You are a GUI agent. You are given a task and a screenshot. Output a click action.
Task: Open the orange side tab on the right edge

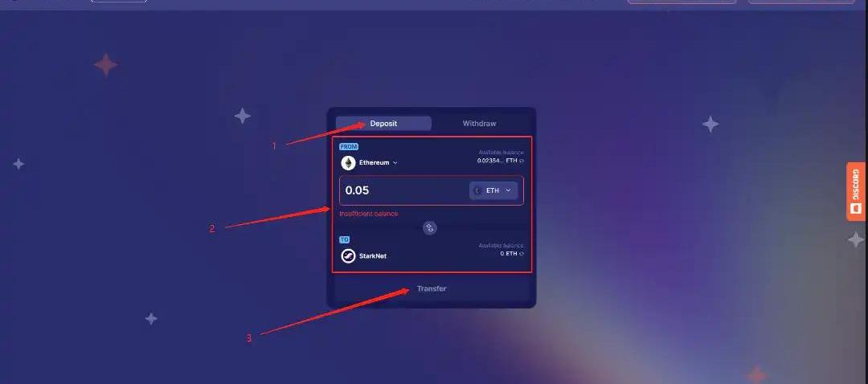[x=857, y=191]
